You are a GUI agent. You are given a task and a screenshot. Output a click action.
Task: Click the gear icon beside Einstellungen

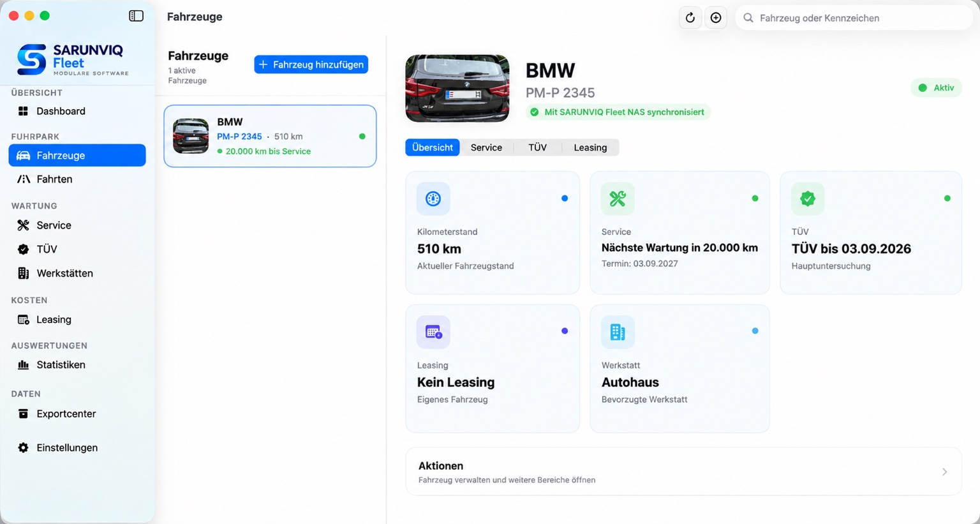pyautogui.click(x=23, y=448)
